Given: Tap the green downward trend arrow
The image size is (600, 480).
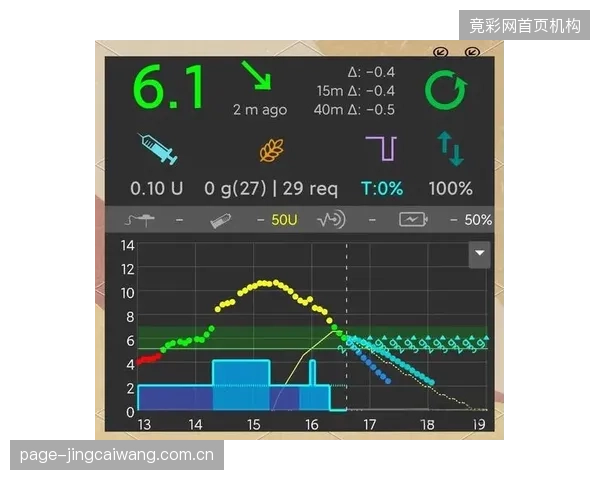Looking at the screenshot, I should pos(257,75).
